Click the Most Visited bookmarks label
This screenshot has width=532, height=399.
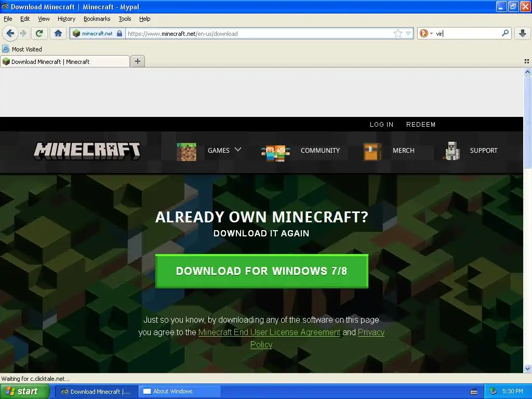click(x=27, y=49)
